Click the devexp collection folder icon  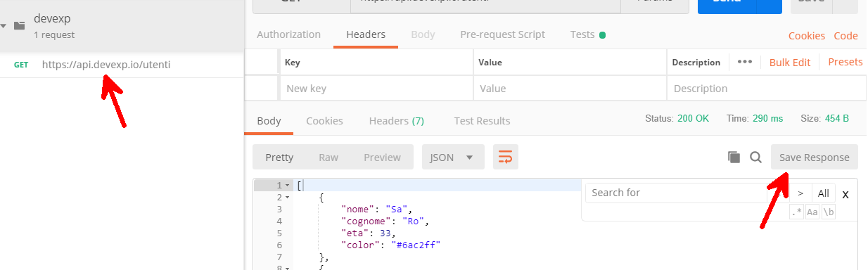click(x=20, y=26)
